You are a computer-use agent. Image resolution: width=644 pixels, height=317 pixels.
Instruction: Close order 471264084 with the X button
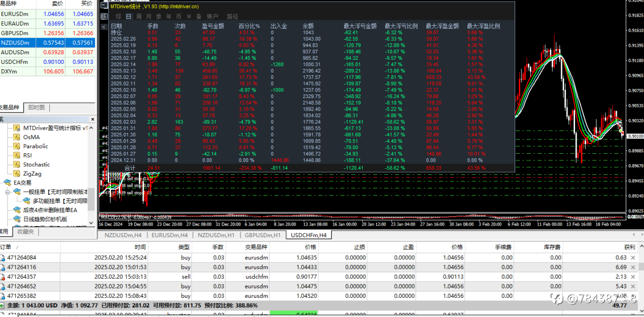[633, 258]
